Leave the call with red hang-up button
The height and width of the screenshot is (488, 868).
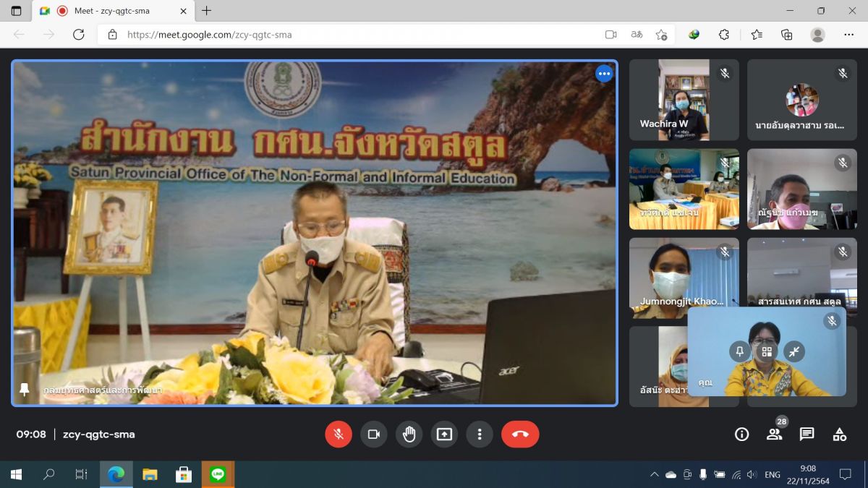(519, 435)
